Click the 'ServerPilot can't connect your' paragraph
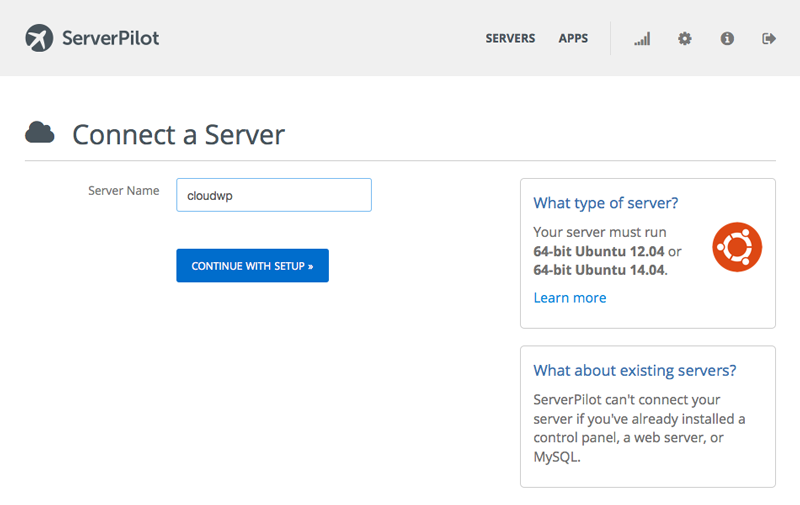The width and height of the screenshot is (800, 505). click(639, 428)
